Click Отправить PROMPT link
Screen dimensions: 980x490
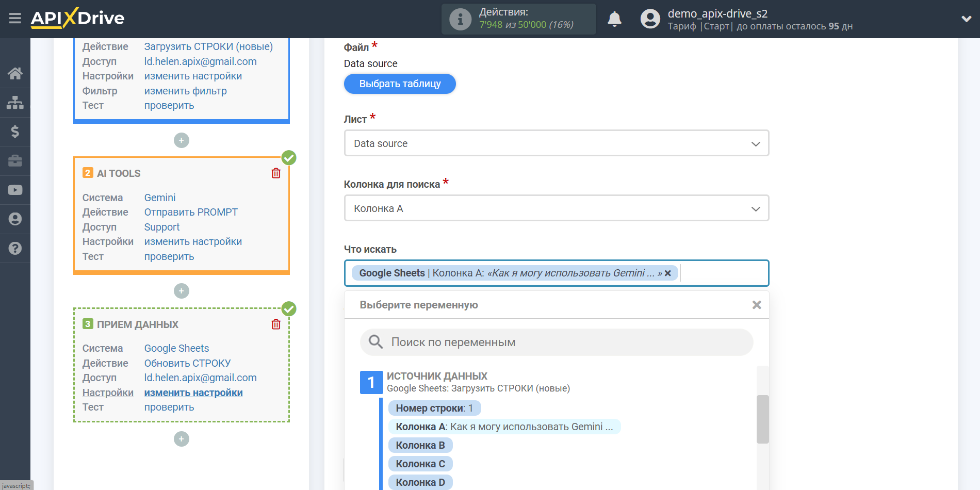191,212
